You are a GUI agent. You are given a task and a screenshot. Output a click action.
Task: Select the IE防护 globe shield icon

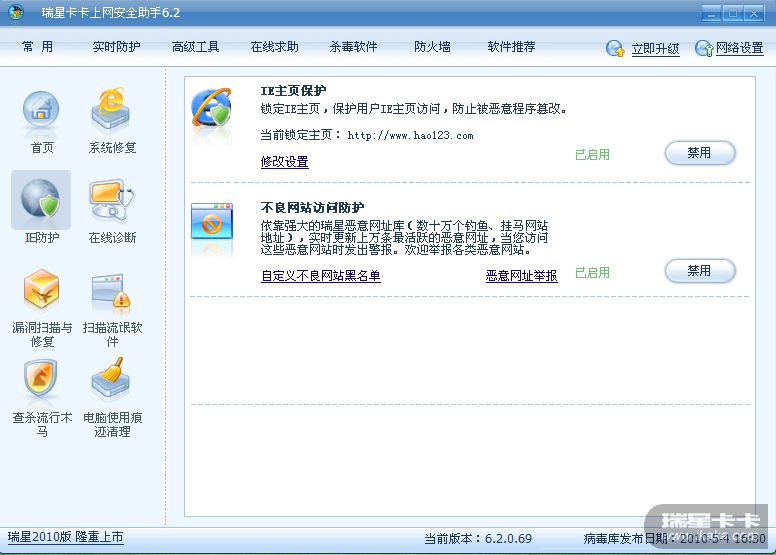[41, 200]
